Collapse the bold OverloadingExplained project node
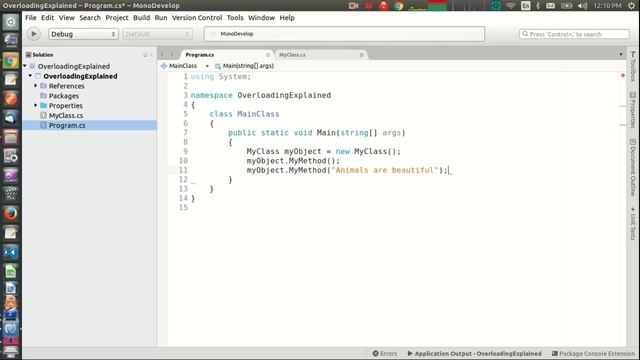This screenshot has width=640, height=360. point(30,76)
